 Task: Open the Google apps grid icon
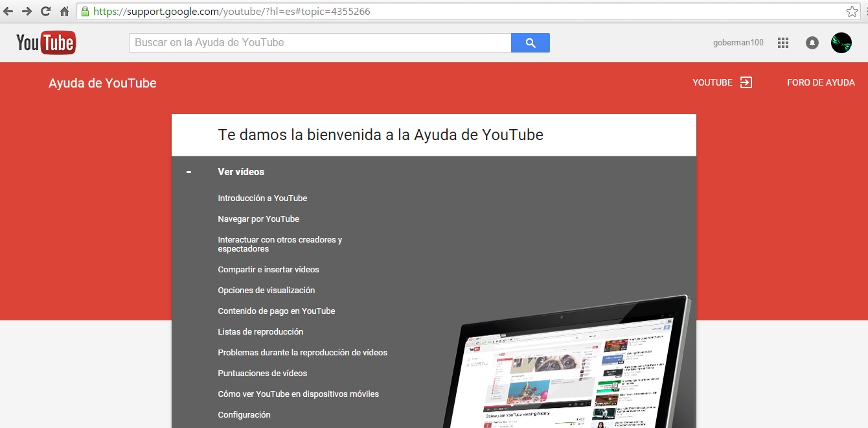point(783,43)
